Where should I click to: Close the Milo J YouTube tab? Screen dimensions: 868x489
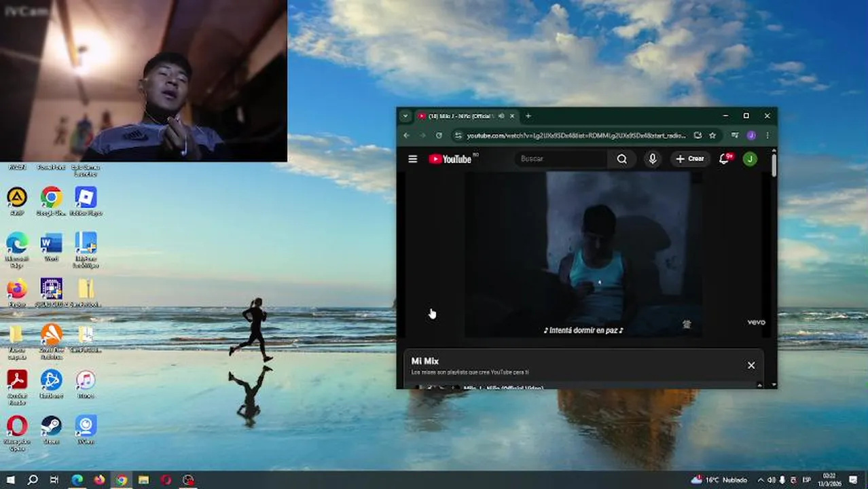(x=512, y=116)
